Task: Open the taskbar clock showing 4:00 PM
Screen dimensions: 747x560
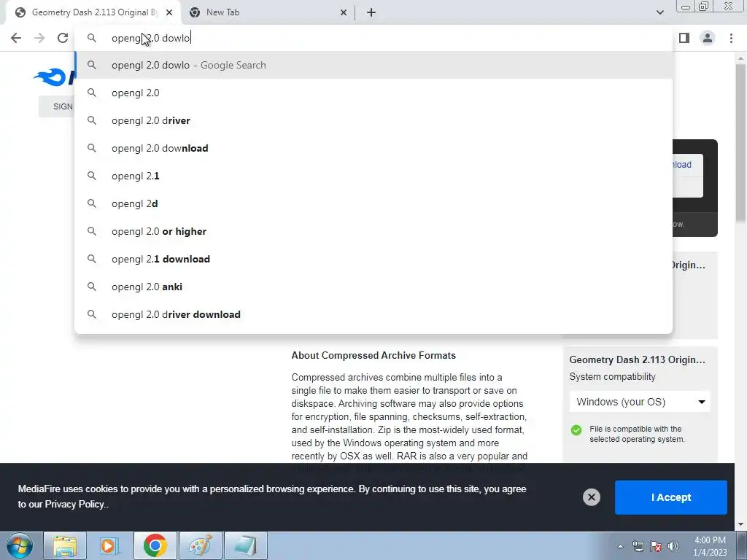Action: click(x=710, y=546)
